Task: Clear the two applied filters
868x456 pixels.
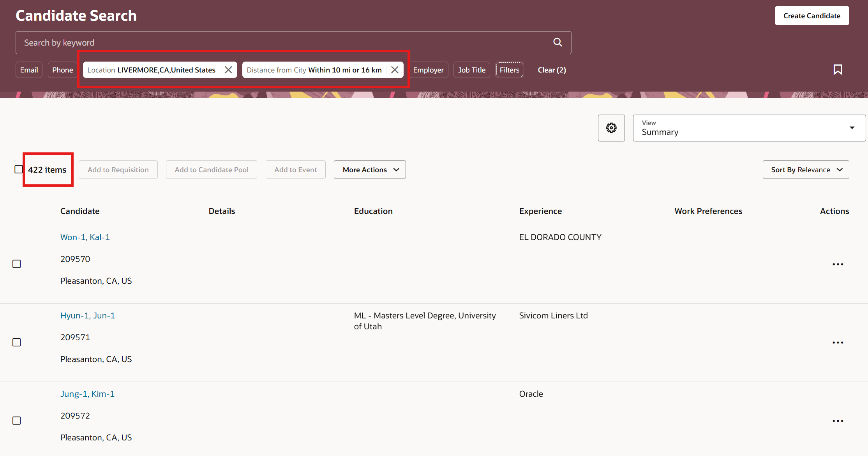Action: [552, 69]
